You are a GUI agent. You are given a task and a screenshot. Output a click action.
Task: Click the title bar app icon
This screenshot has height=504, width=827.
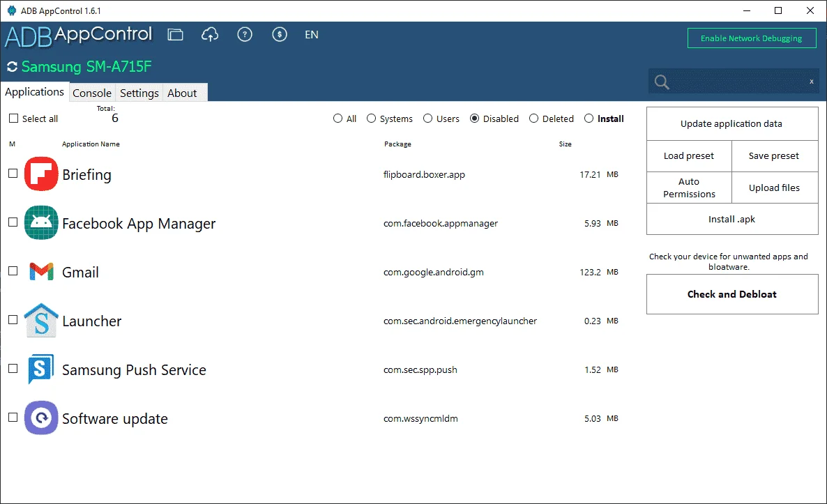coord(12,10)
